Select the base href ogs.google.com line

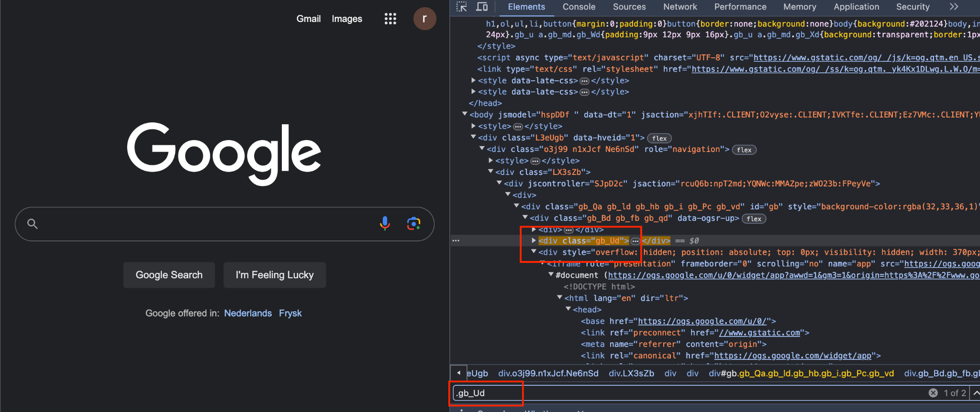[678, 321]
